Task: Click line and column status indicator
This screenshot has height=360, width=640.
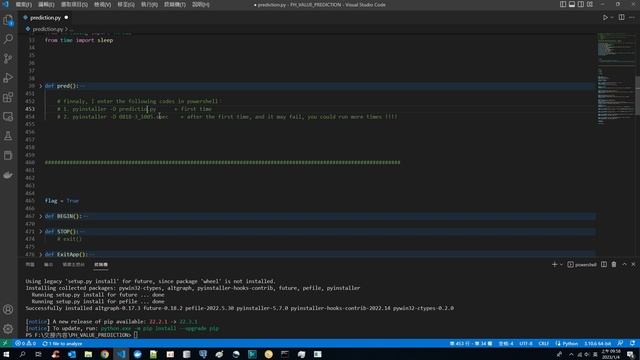Action: [471, 343]
